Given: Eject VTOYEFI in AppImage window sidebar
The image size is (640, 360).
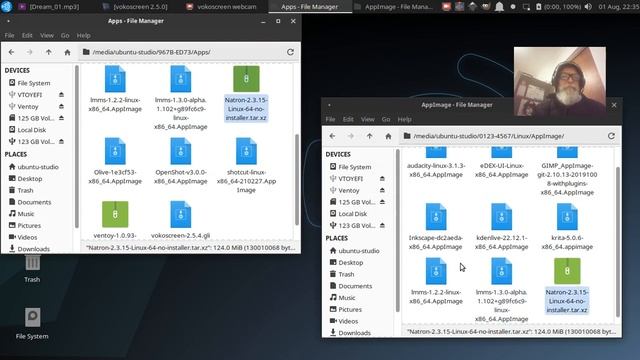Looking at the screenshot, I should coord(382,179).
